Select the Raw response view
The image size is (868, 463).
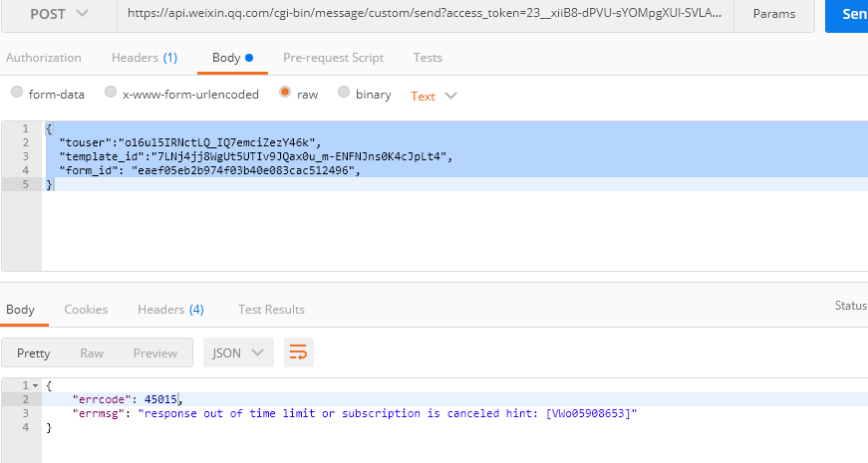[x=92, y=352]
